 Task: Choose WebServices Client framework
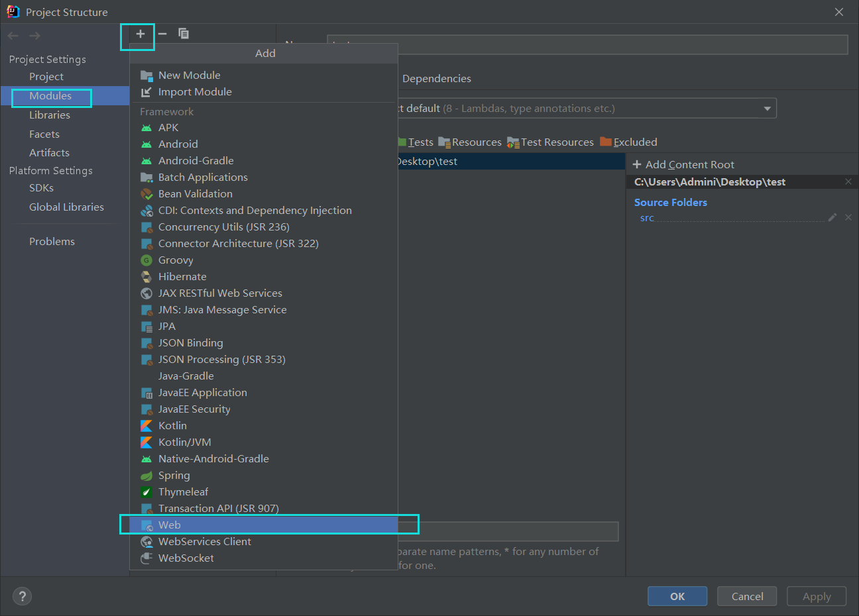coord(264,542)
